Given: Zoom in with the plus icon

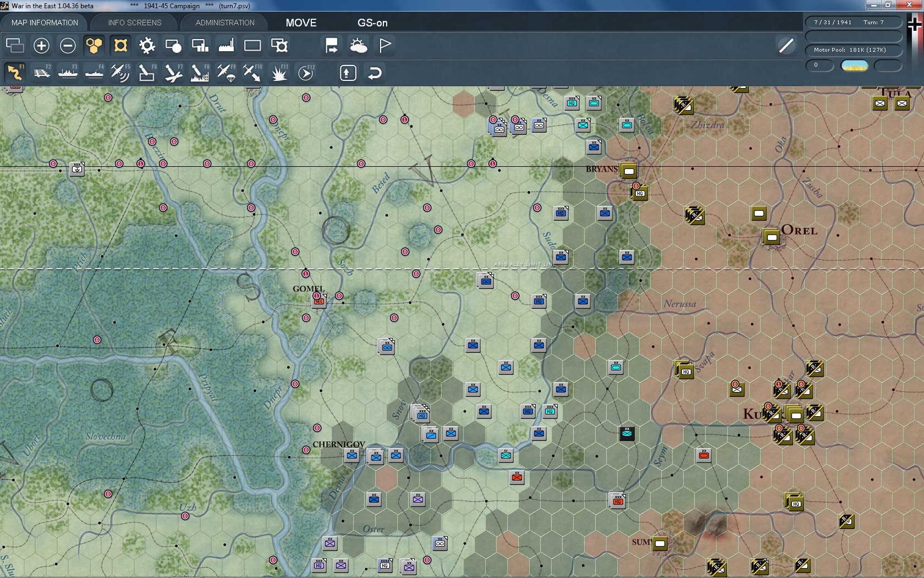Looking at the screenshot, I should (41, 45).
